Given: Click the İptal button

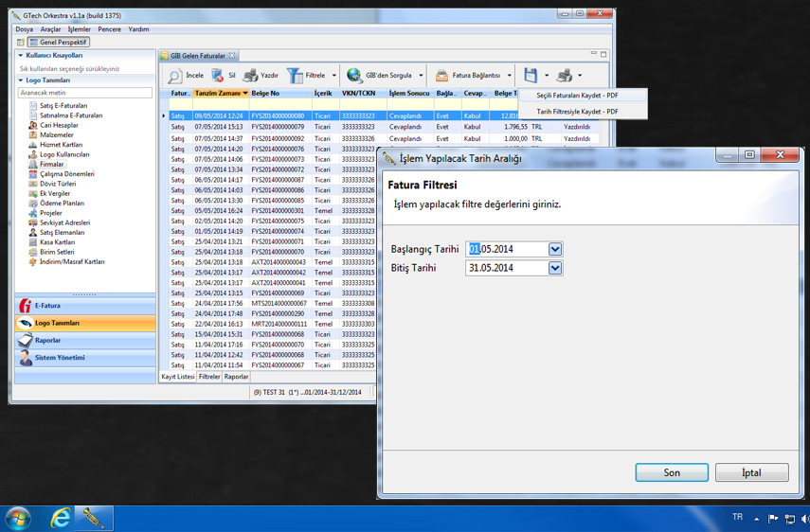Looking at the screenshot, I should pos(751,472).
